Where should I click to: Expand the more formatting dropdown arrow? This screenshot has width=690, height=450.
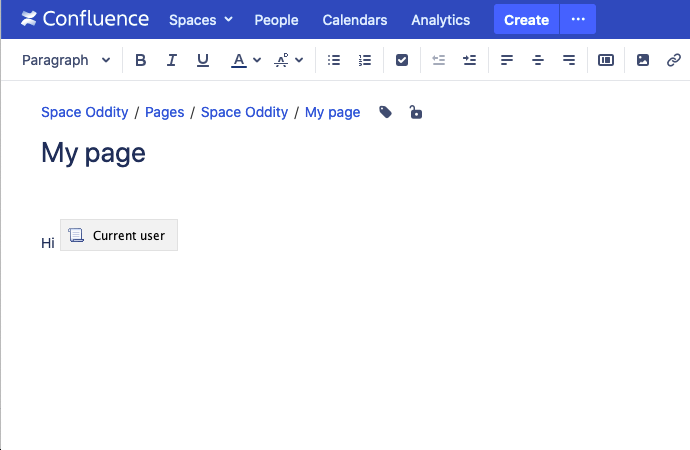coord(299,60)
